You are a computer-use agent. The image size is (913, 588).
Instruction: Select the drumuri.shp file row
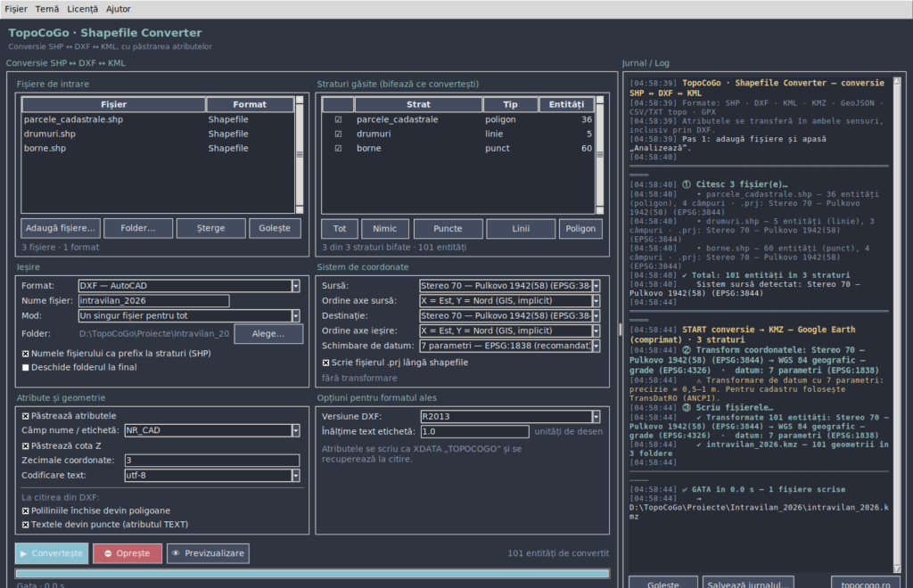(x=158, y=134)
